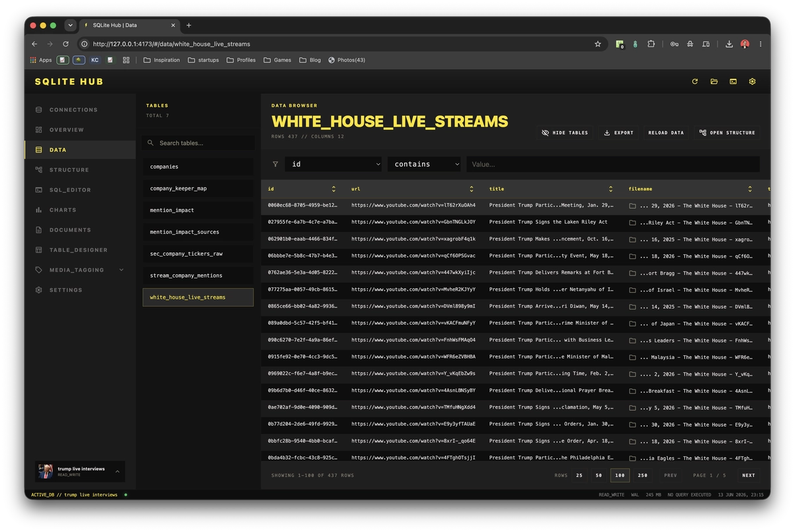Click the yellow refresh icon in the app header

[x=695, y=81]
